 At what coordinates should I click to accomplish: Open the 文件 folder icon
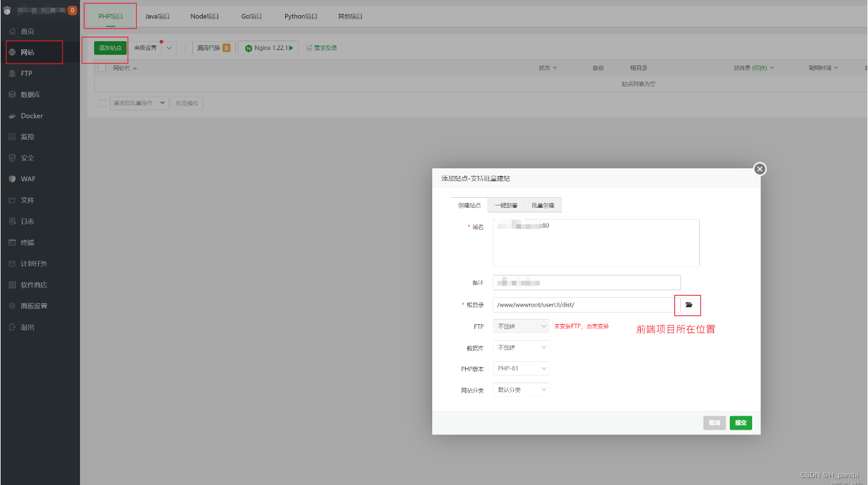tap(12, 200)
